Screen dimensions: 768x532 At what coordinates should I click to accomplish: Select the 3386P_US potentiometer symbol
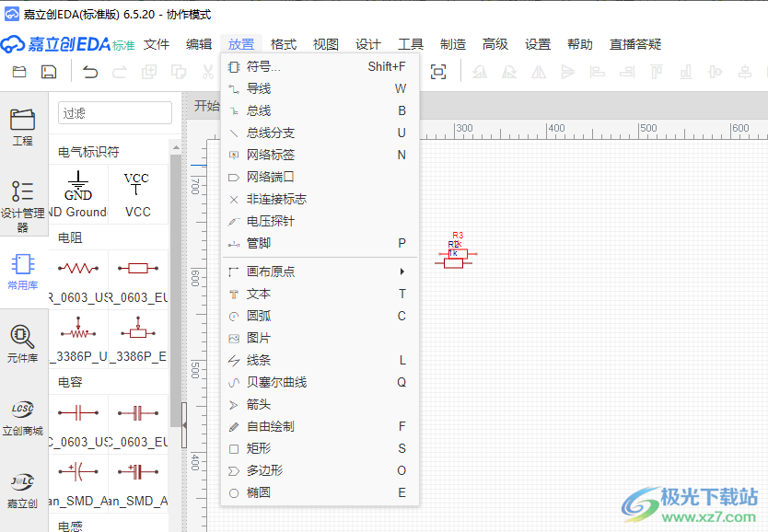pyautogui.click(x=78, y=339)
